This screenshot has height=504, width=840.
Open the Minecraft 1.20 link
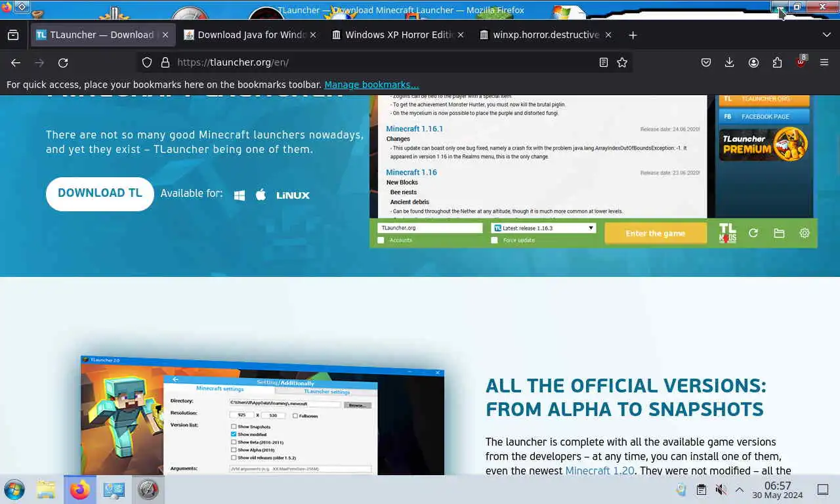coord(600,471)
